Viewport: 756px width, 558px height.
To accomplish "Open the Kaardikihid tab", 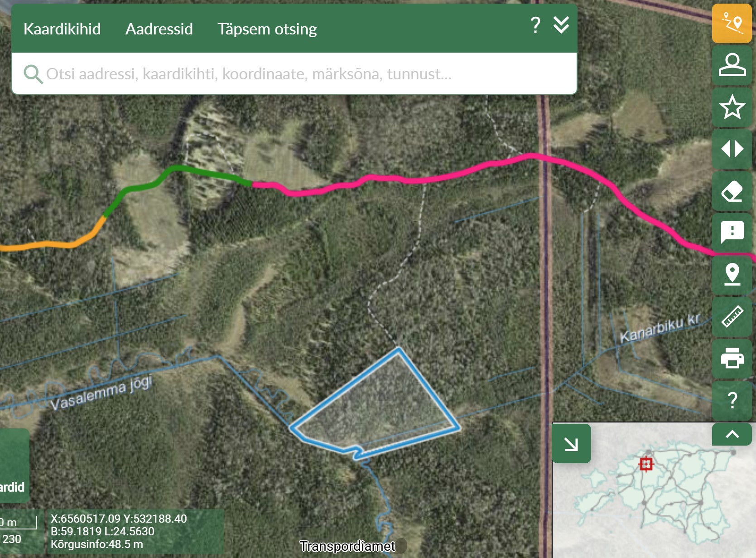I will coord(62,29).
